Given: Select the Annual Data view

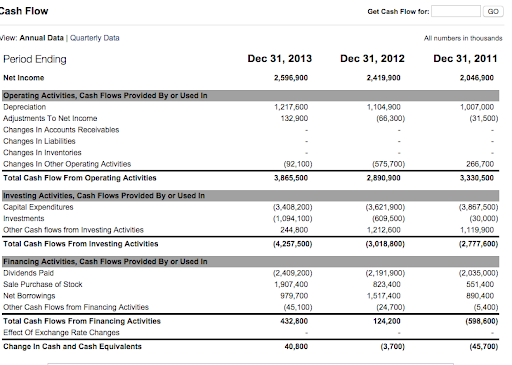Looking at the screenshot, I should (41, 38).
